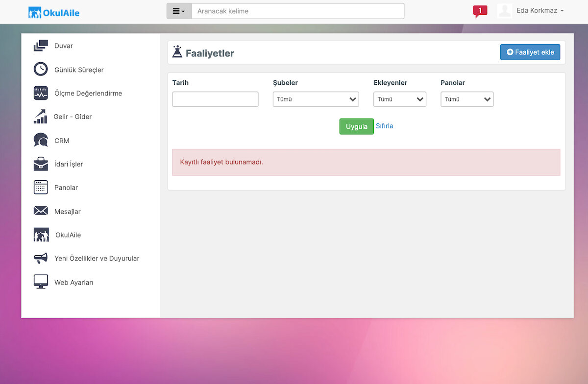The image size is (588, 384).
Task: Click the Panolar calendar icon
Action: click(x=41, y=188)
